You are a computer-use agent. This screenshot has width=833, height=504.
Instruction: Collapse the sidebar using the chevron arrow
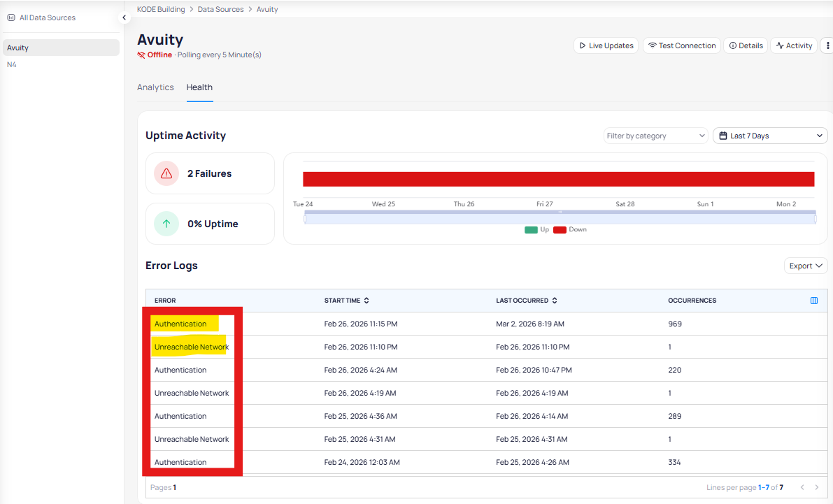(124, 17)
